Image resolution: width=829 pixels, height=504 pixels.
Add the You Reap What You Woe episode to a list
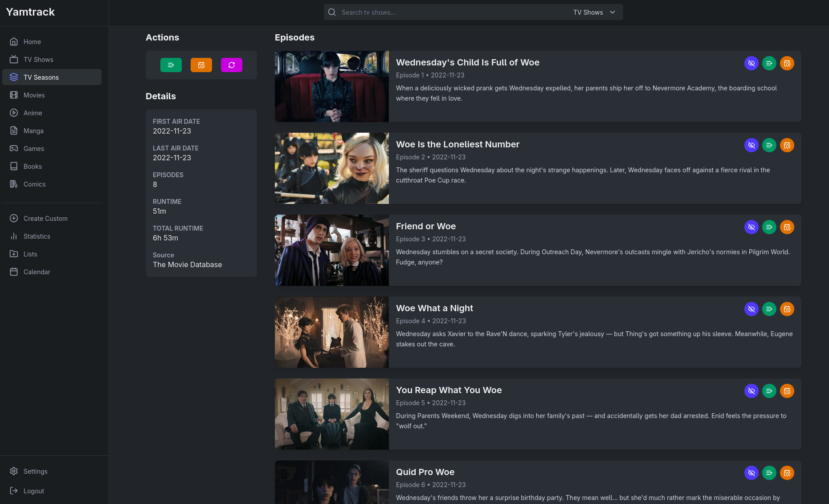(x=769, y=391)
